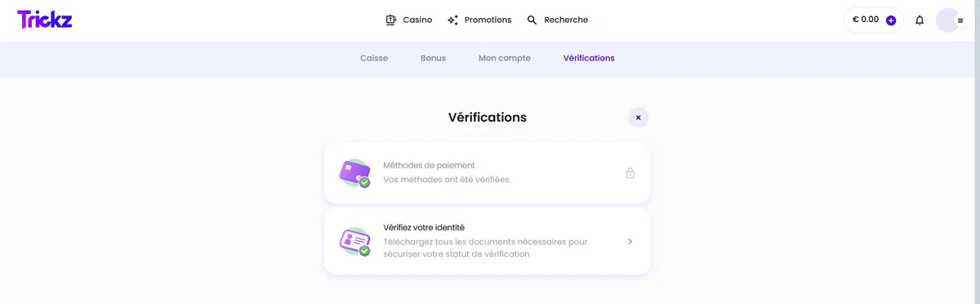Screen dimensions: 980x304
Task: Open the Casino slot machine icon
Action: coord(390,20)
